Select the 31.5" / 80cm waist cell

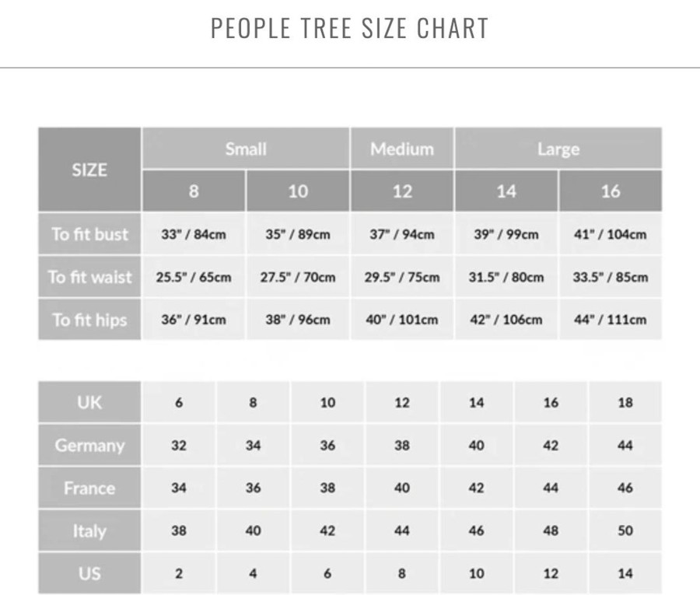pyautogui.click(x=506, y=277)
